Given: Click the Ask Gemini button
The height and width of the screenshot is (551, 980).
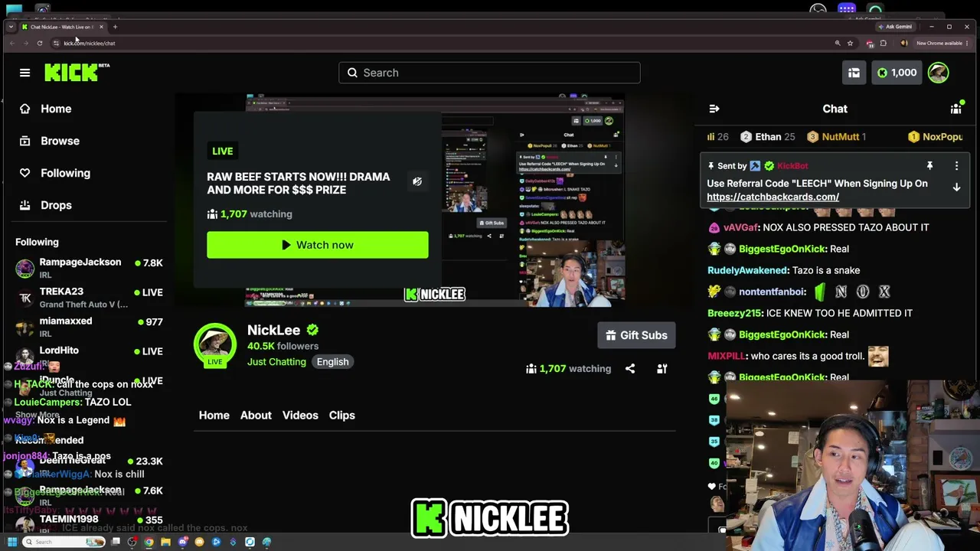Looking at the screenshot, I should click(894, 27).
